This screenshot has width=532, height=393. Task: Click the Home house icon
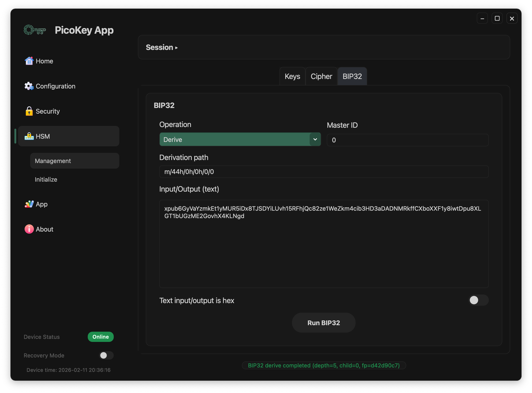29,61
